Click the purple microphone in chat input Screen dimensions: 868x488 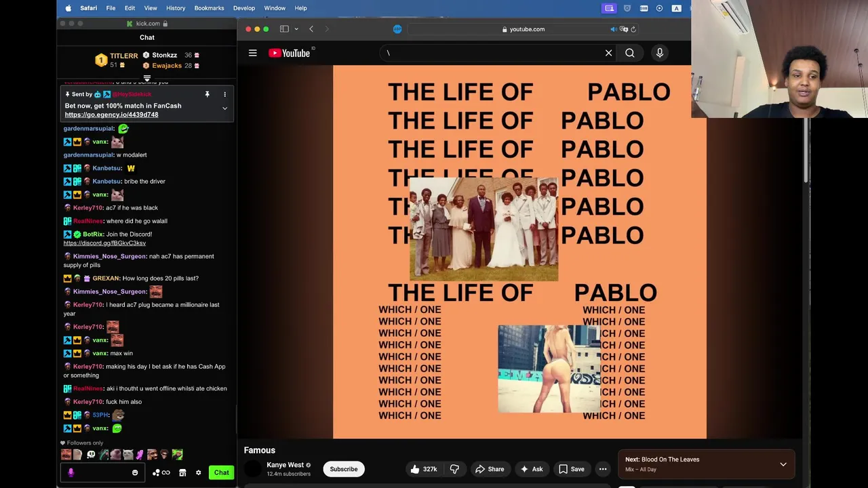tap(71, 472)
